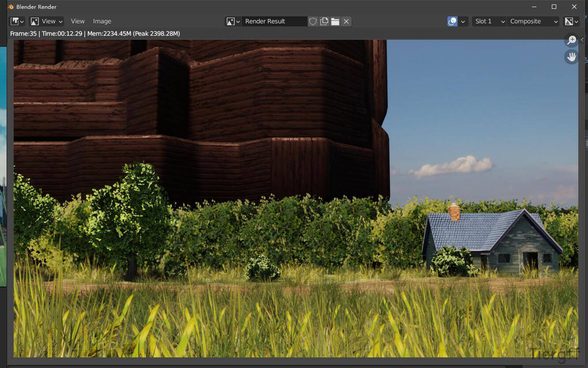The image size is (588, 368).
Task: Click the blue house in the render
Action: [492, 240]
